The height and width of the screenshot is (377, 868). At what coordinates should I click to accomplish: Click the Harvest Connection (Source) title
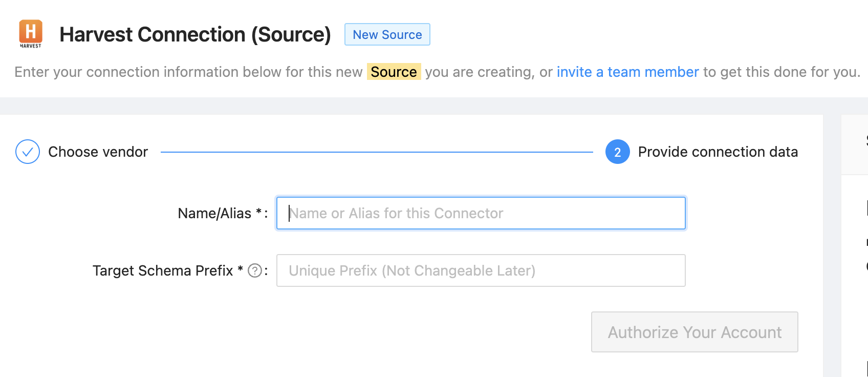[195, 35]
